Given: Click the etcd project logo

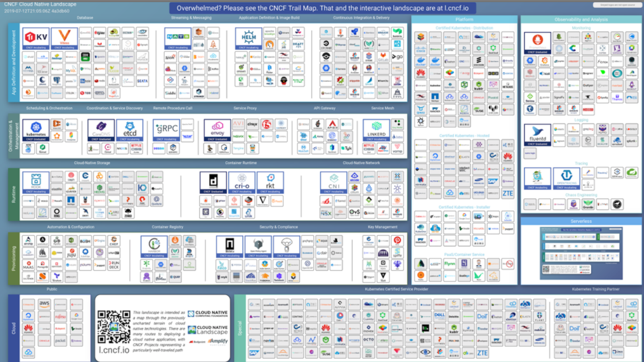Looking at the screenshot, I should pos(130,130).
